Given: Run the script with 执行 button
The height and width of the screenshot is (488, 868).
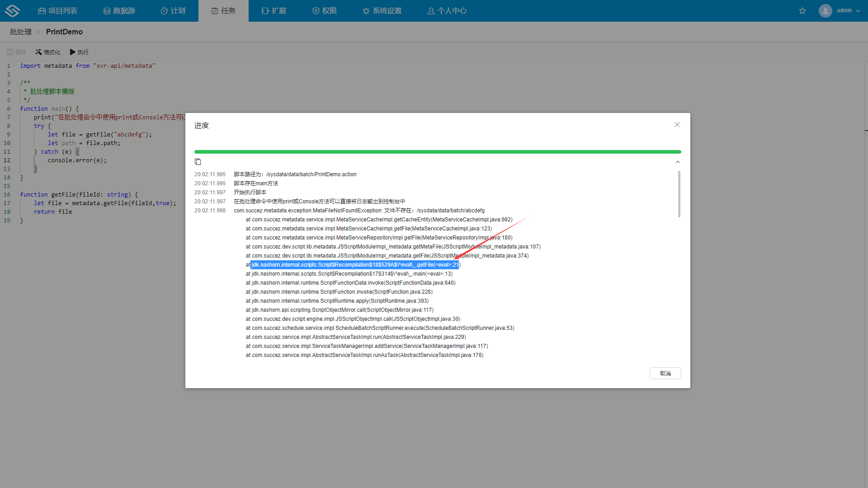Looking at the screenshot, I should click(79, 52).
